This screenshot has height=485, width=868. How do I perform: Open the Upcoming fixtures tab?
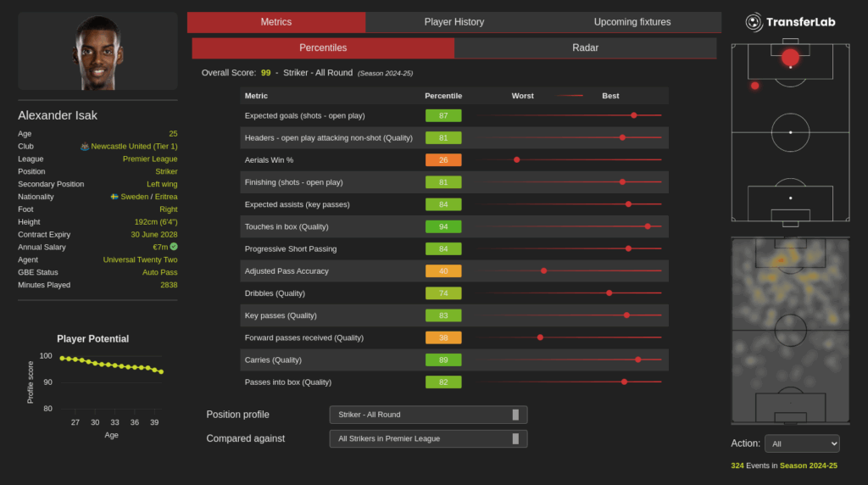click(632, 22)
